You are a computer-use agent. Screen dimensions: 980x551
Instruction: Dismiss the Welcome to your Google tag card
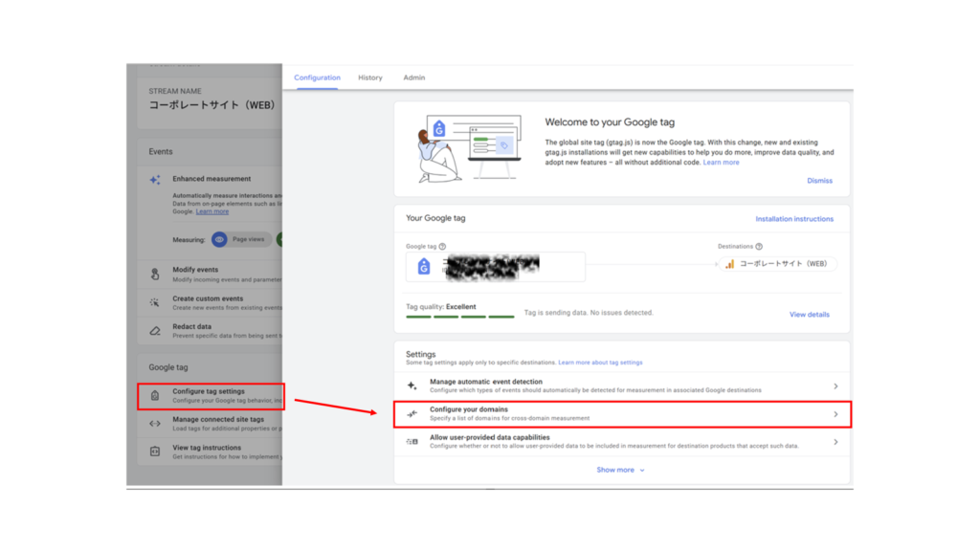819,181
